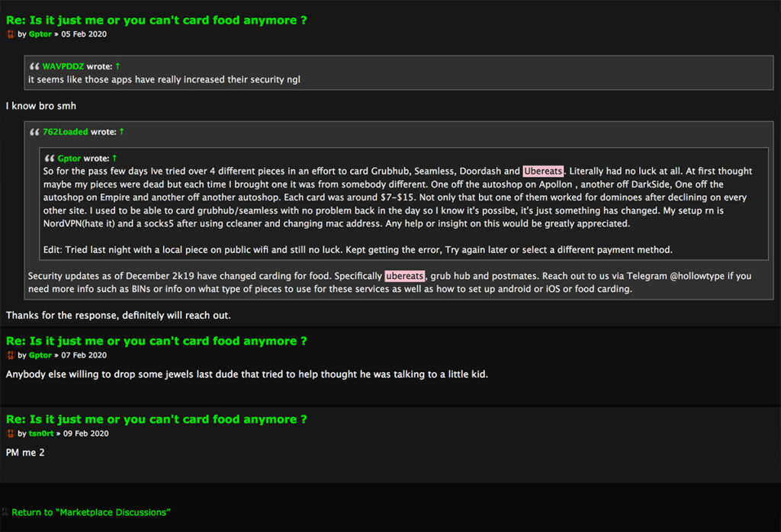Screen dimensions: 781x532
Task: Open the first reply's title dated 05 Feb
Action: (x=156, y=21)
